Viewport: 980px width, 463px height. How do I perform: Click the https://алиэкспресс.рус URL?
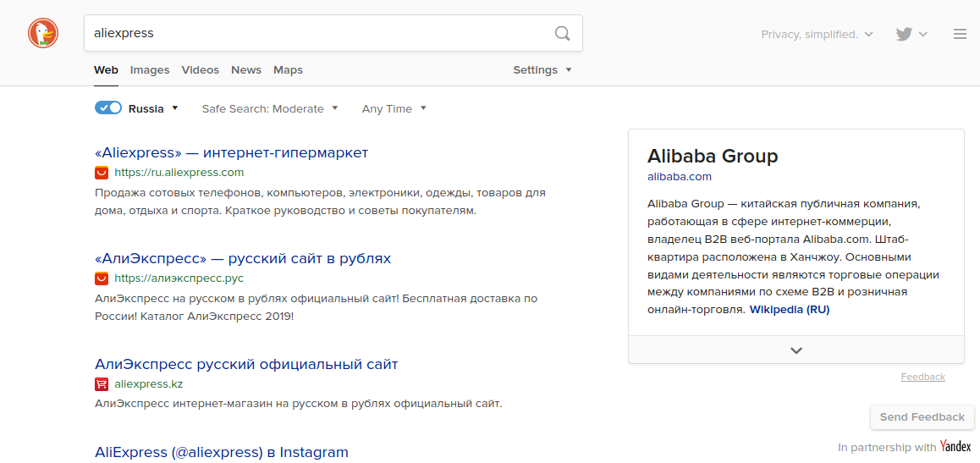(x=179, y=278)
